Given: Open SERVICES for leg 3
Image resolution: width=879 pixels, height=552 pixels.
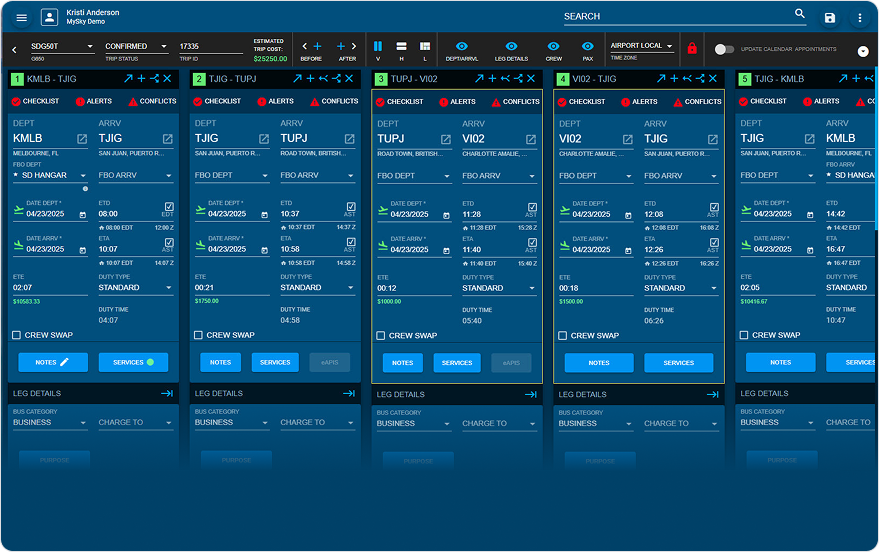Looking at the screenshot, I should [x=457, y=363].
